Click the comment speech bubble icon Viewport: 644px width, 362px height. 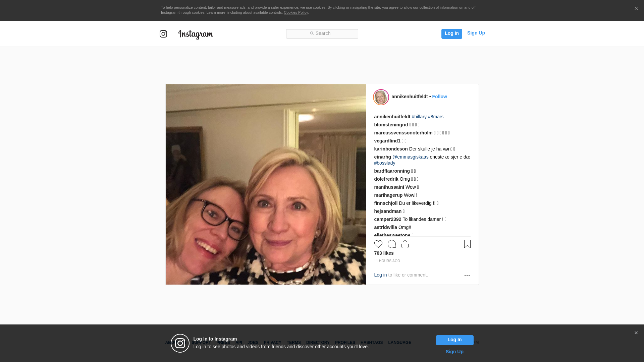(x=392, y=244)
